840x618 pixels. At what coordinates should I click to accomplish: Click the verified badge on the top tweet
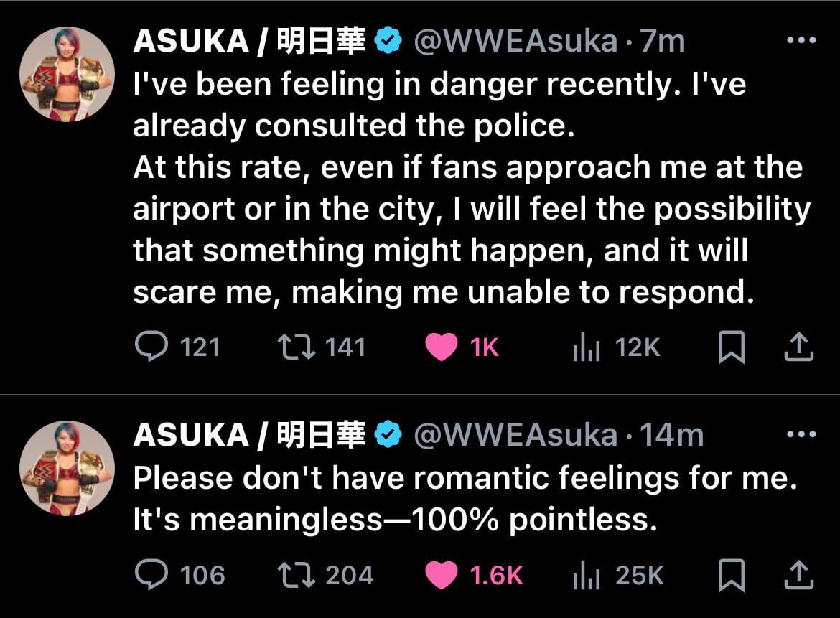[x=388, y=42]
